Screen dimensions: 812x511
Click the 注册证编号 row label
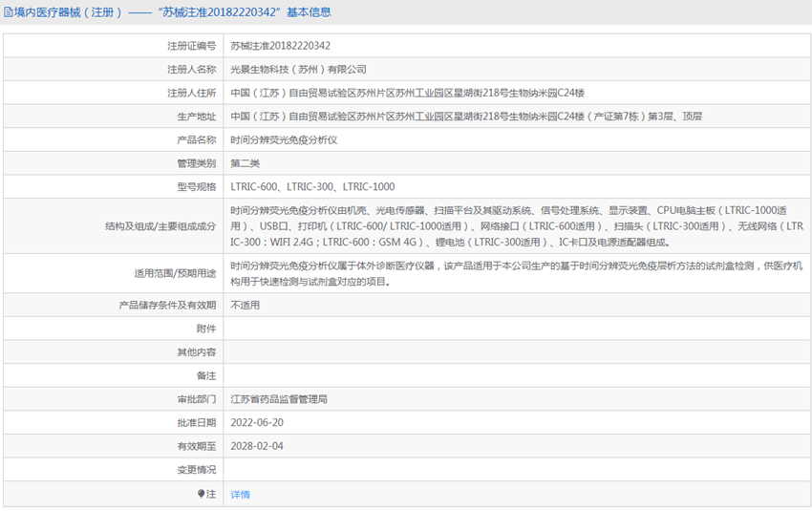coord(191,45)
